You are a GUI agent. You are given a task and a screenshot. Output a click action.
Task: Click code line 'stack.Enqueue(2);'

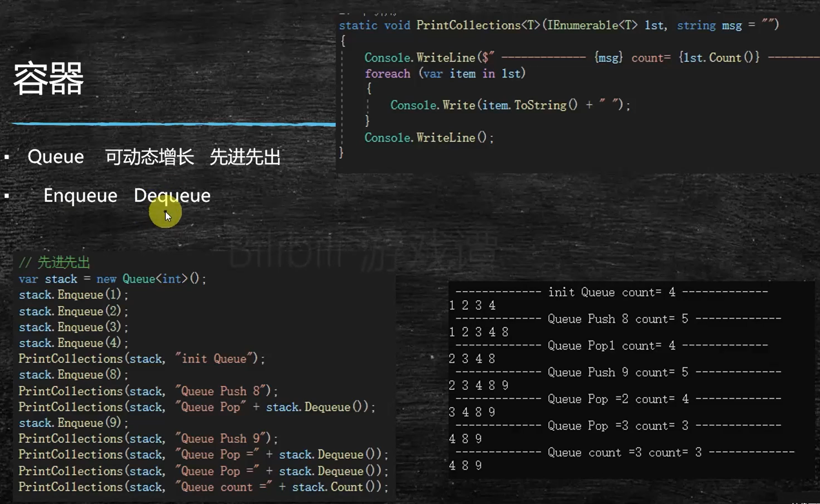pyautogui.click(x=74, y=311)
